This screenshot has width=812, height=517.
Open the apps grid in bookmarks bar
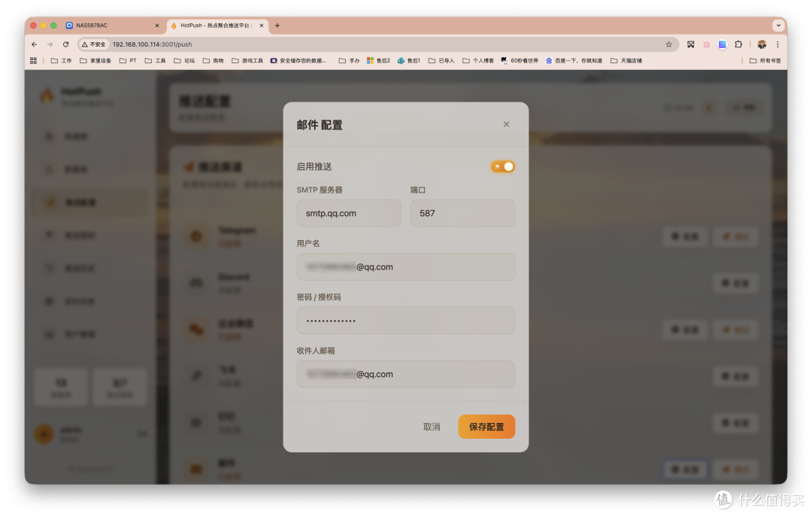[x=33, y=61]
